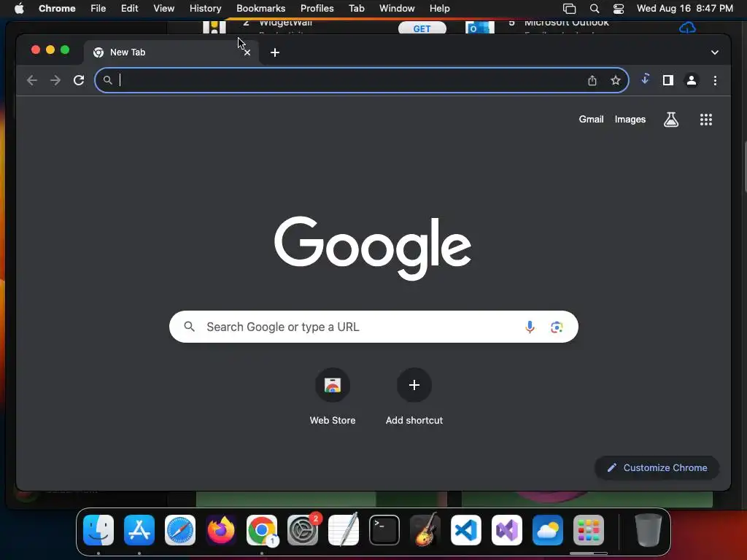Launch Terminal from the Dock
The image size is (747, 560).
pos(384,530)
